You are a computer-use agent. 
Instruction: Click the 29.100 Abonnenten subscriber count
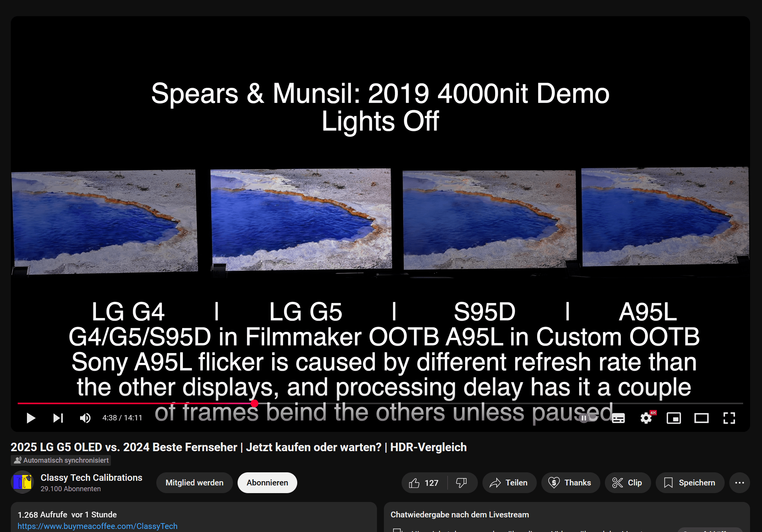(x=70, y=489)
